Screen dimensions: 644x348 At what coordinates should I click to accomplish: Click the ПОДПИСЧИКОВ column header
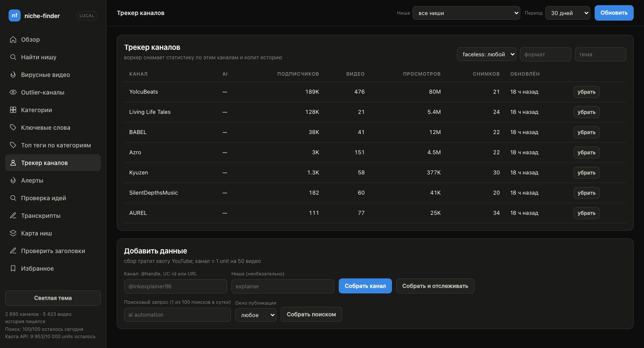coord(298,74)
